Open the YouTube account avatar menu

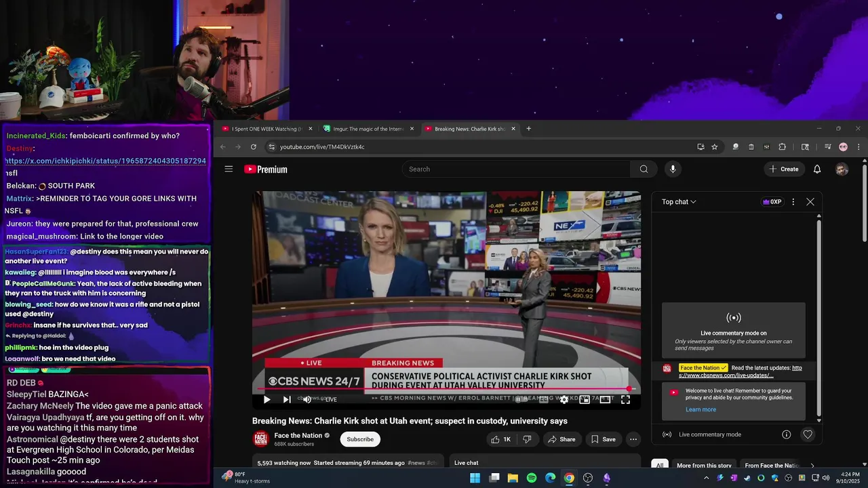point(842,169)
